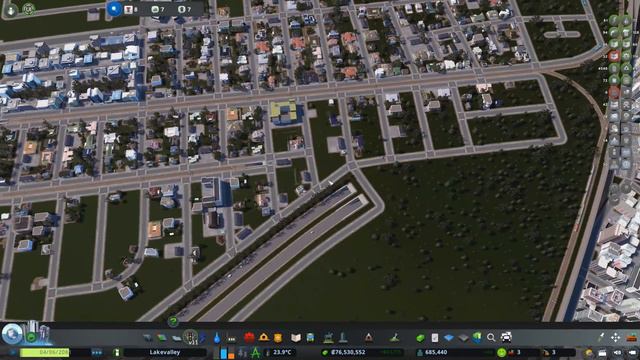Open the Fire department menu
640x360 pixels.
click(x=264, y=338)
